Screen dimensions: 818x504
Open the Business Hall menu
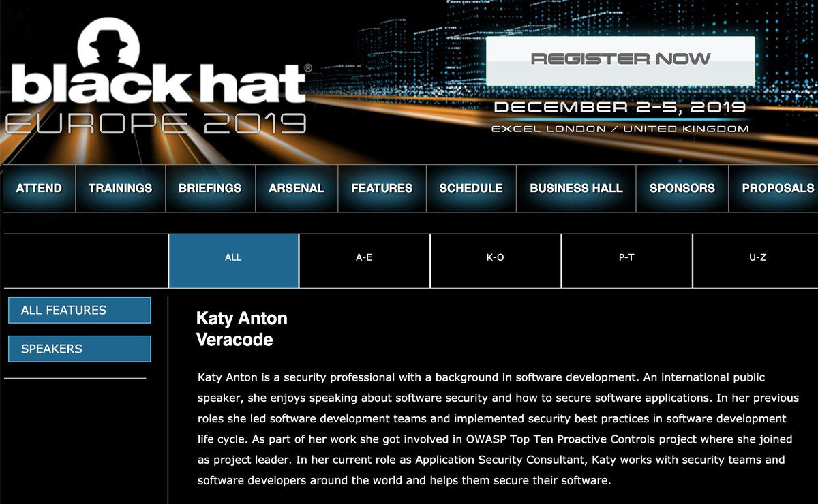pyautogui.click(x=576, y=188)
